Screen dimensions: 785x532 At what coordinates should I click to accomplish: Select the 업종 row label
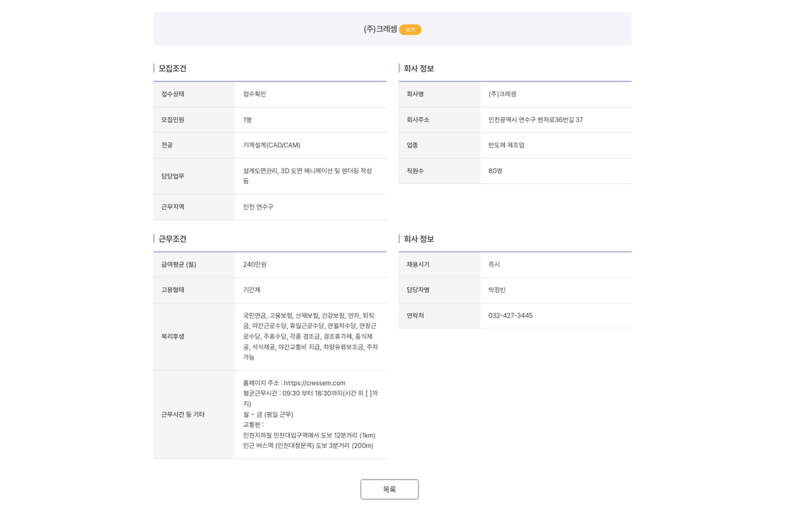[x=412, y=145]
